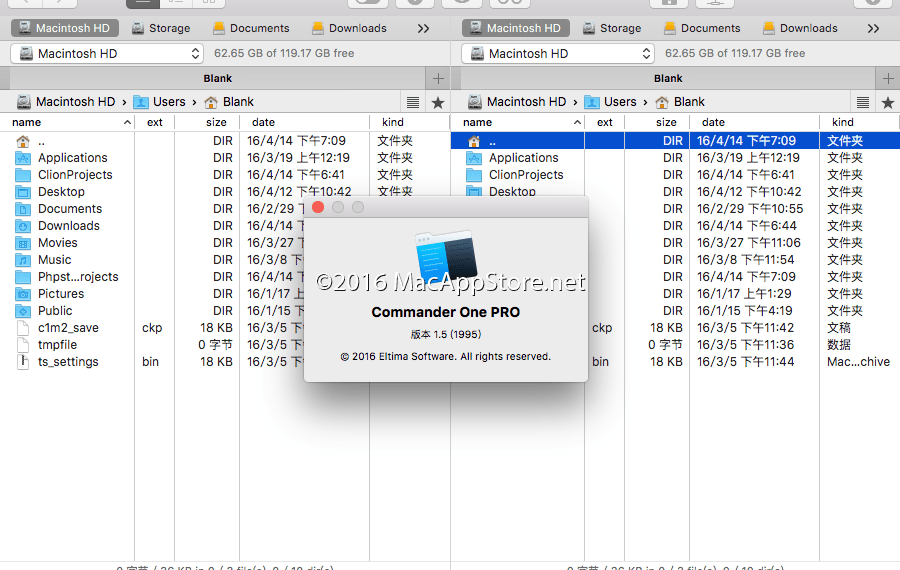This screenshot has width=900, height=570.
Task: Select the ClionProjects folder in left panel
Action: click(75, 175)
